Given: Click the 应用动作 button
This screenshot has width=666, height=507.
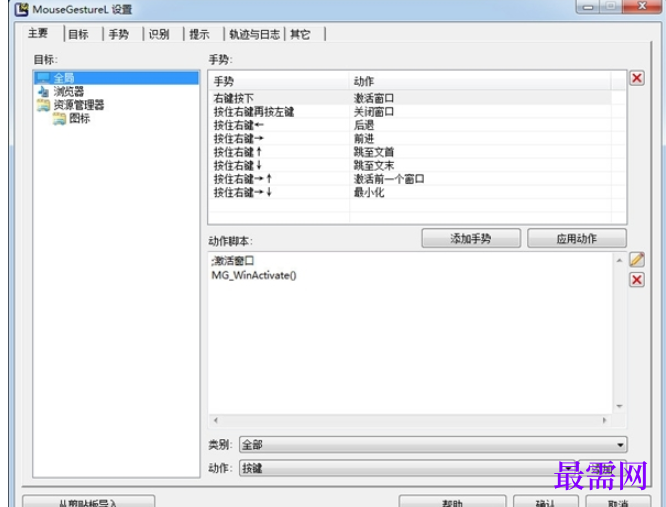Looking at the screenshot, I should point(576,238).
